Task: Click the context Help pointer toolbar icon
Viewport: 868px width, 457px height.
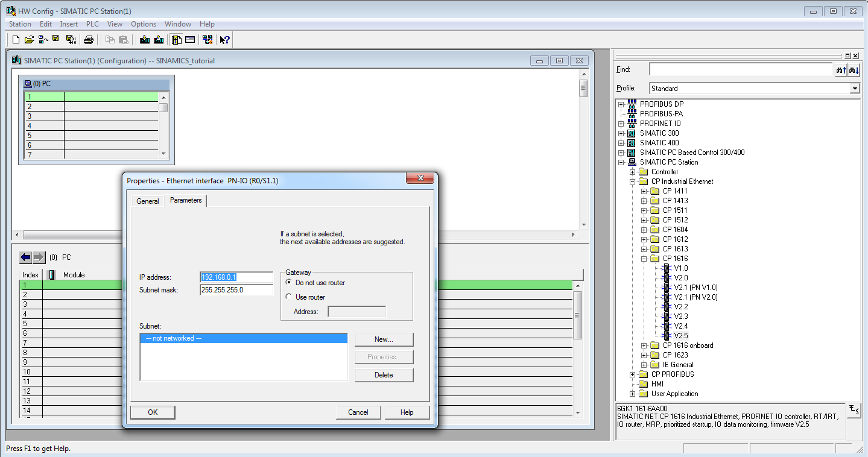Action: (224, 40)
